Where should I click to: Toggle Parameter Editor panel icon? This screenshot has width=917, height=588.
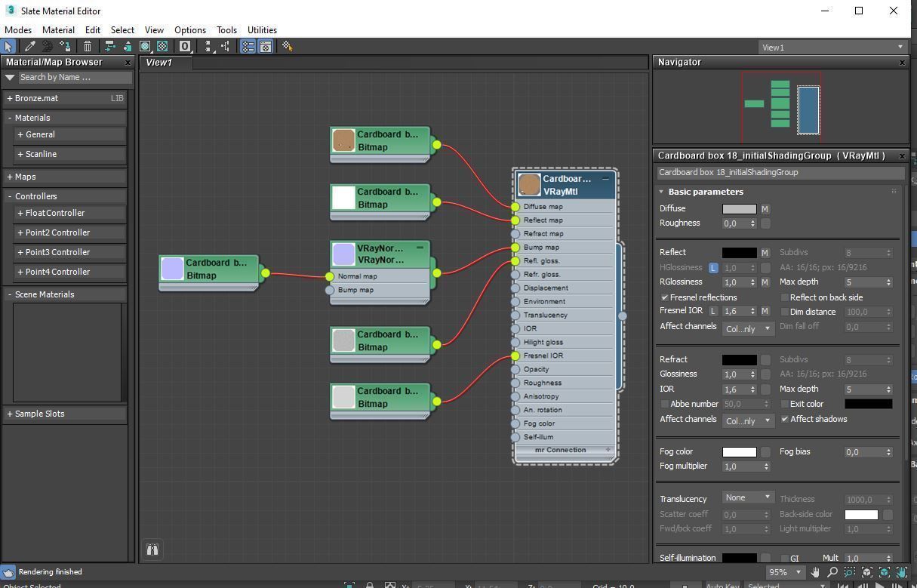(x=266, y=46)
